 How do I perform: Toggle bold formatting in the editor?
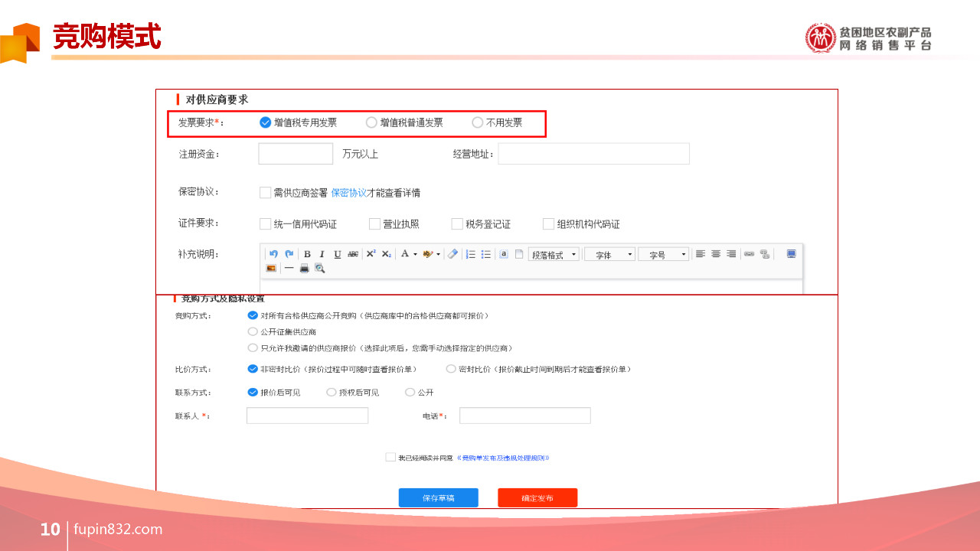tap(307, 254)
